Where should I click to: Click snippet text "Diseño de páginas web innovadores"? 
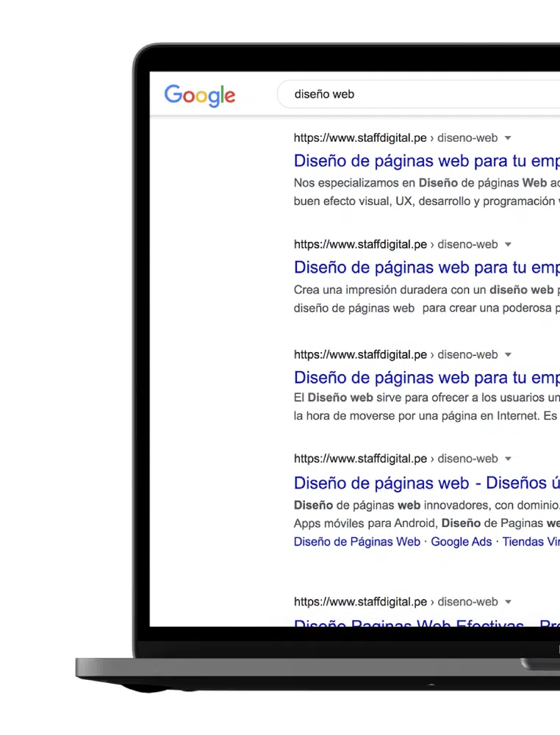(392, 506)
